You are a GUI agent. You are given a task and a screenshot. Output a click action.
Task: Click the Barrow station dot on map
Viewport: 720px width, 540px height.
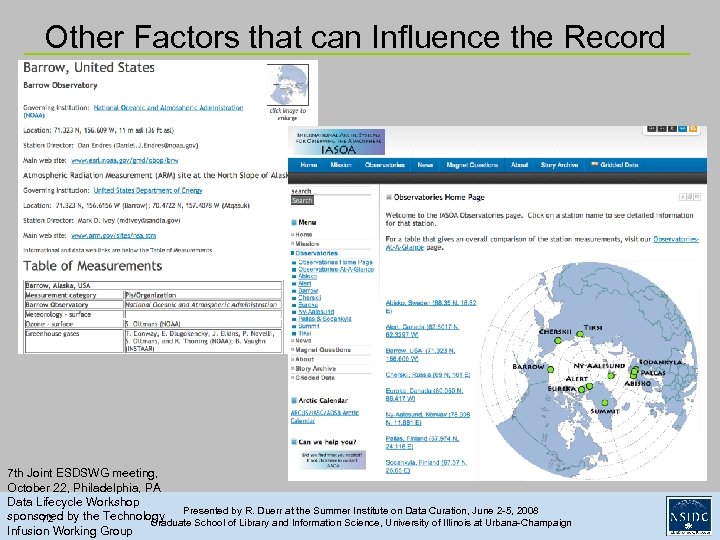tap(551, 369)
